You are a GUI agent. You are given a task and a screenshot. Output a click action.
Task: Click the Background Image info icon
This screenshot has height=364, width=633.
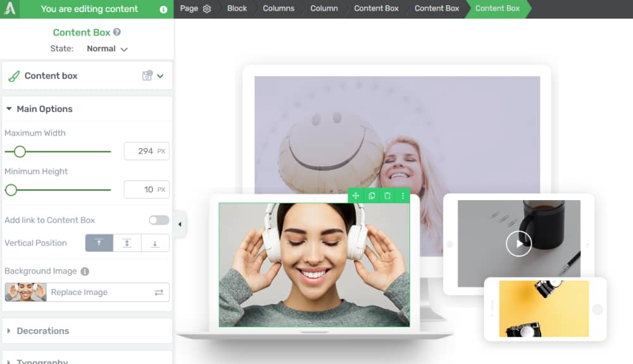pos(85,271)
